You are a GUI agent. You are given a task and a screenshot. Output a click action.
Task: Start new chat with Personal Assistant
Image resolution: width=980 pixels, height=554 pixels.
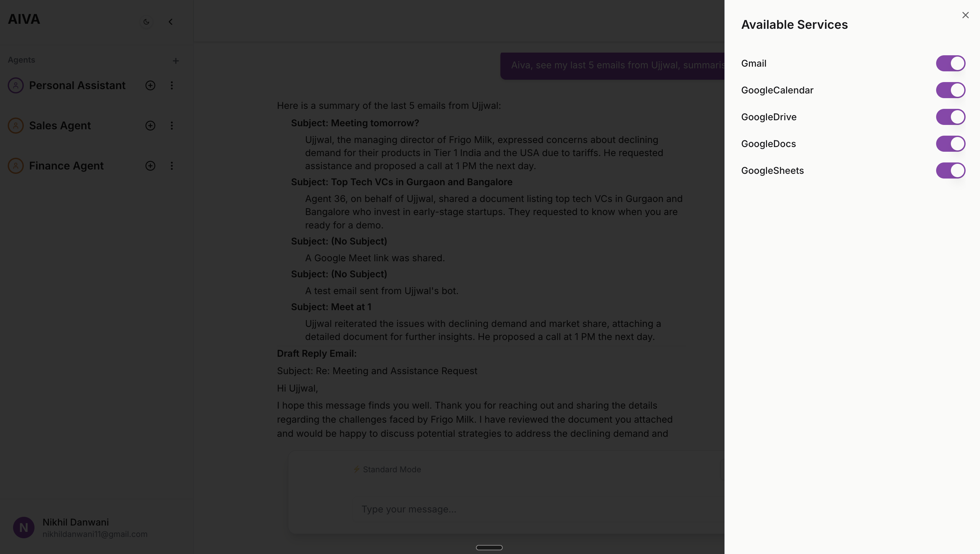tap(150, 85)
